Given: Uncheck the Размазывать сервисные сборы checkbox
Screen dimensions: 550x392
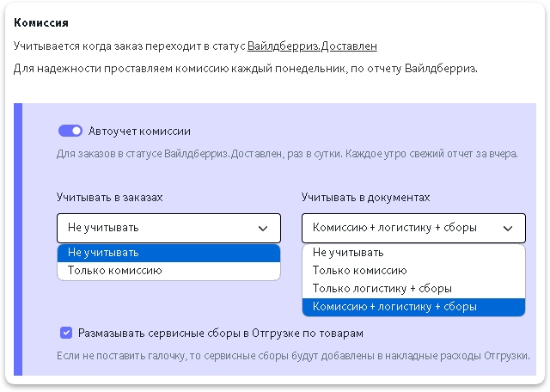Looking at the screenshot, I should (x=66, y=333).
